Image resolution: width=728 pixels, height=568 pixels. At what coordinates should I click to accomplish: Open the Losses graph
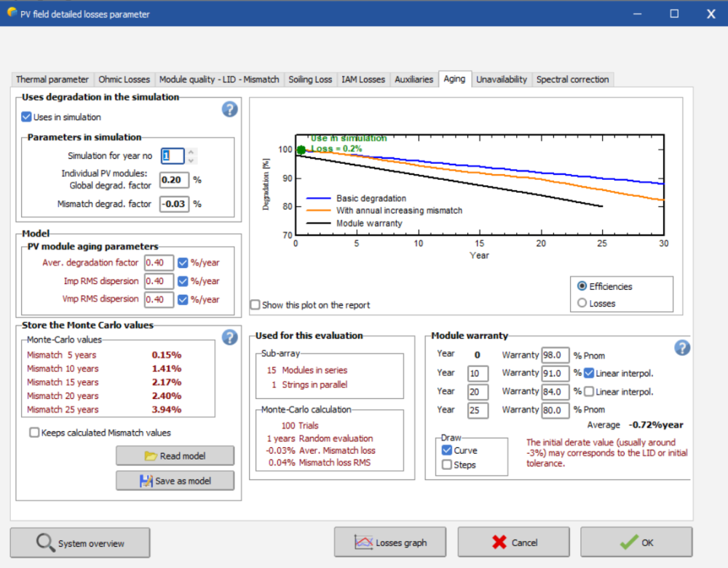391,543
